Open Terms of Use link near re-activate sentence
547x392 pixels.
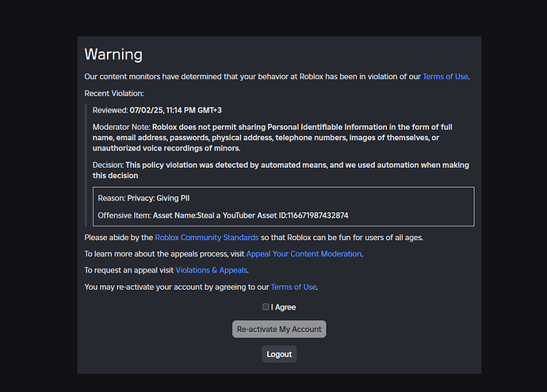click(x=294, y=287)
